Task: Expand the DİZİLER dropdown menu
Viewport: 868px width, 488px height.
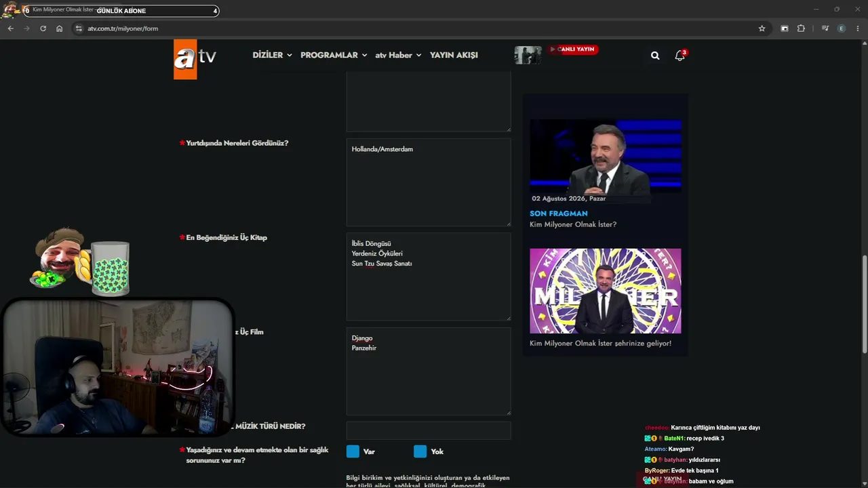Action: (x=272, y=55)
